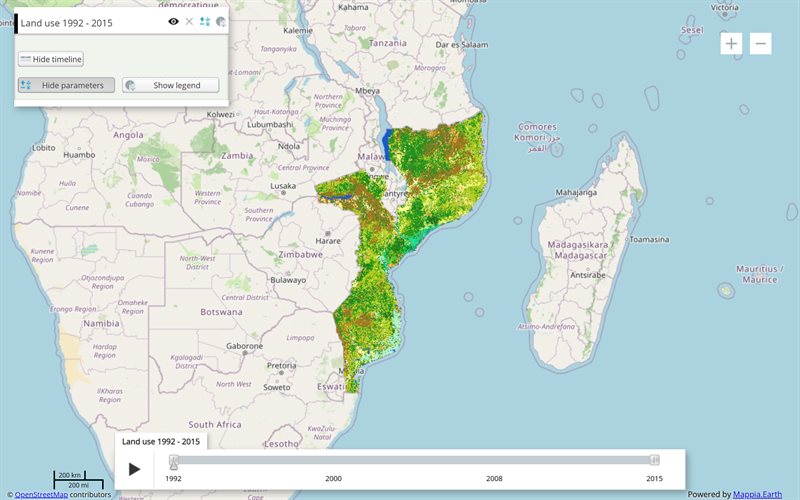Play the land use timeline animation
This screenshot has width=800, height=500.
point(134,469)
